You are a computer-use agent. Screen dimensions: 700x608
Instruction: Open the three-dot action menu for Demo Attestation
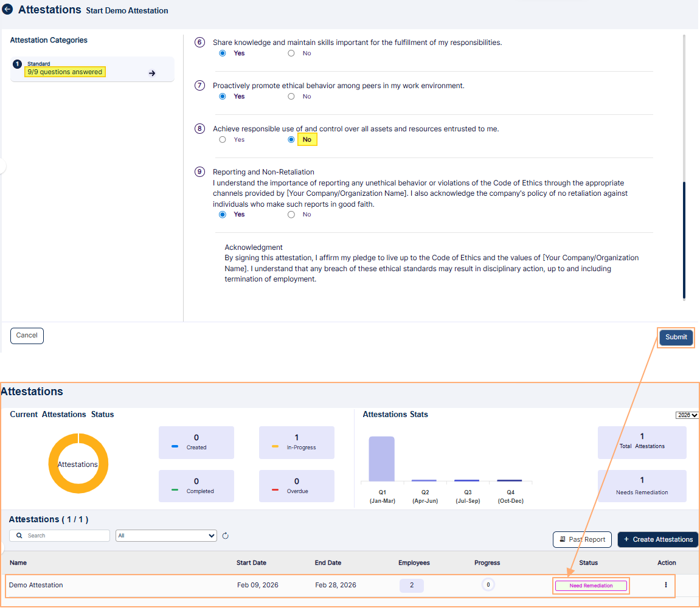[666, 585]
